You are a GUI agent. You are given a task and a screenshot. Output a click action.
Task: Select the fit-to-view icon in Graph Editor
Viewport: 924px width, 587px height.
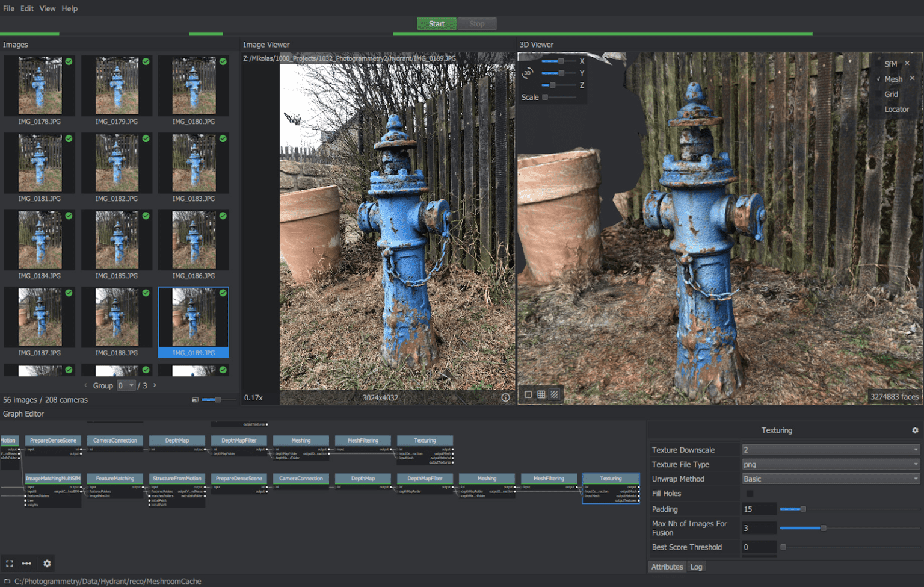click(x=8, y=563)
